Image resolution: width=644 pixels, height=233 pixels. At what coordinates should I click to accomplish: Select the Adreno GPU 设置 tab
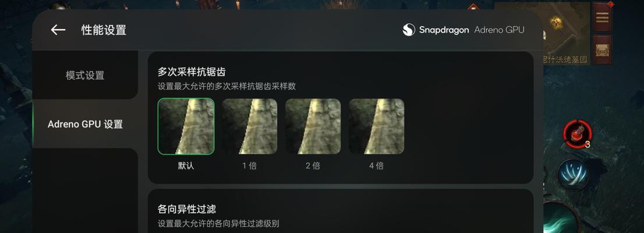(85, 124)
